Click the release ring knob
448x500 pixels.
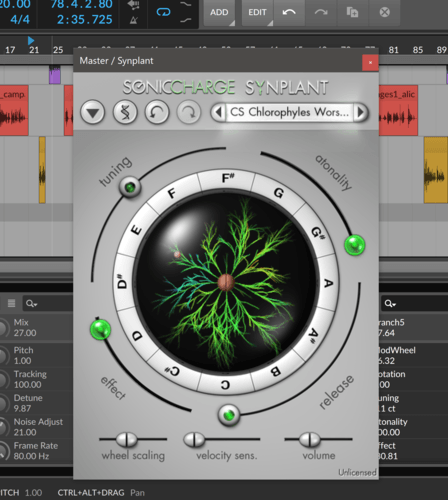[229, 415]
